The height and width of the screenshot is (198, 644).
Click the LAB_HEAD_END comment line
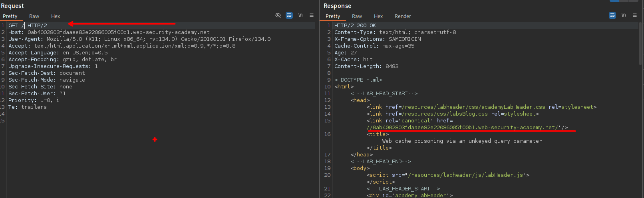(381, 161)
